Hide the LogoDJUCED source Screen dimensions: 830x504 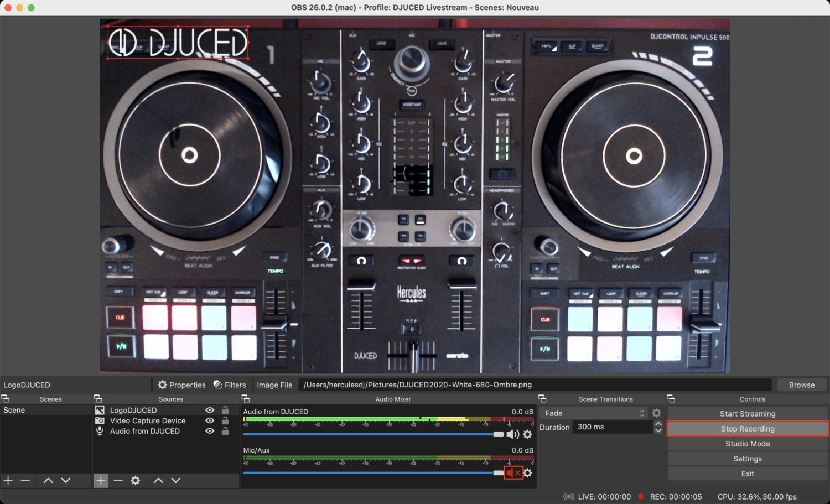(x=209, y=410)
